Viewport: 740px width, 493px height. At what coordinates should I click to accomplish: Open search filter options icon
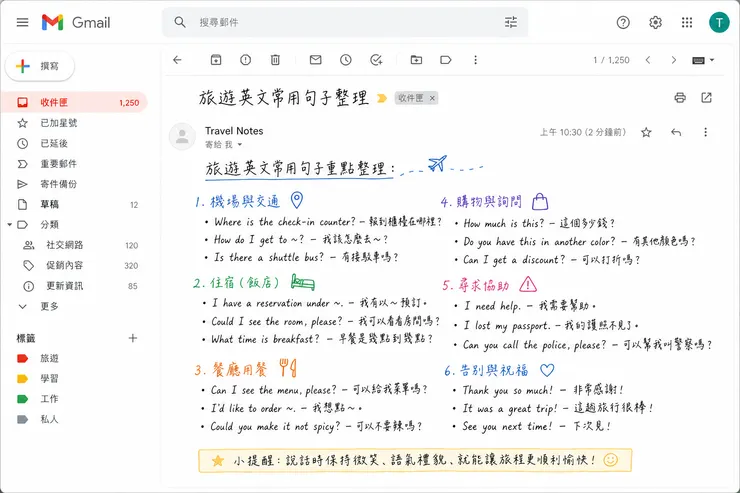[x=511, y=22]
